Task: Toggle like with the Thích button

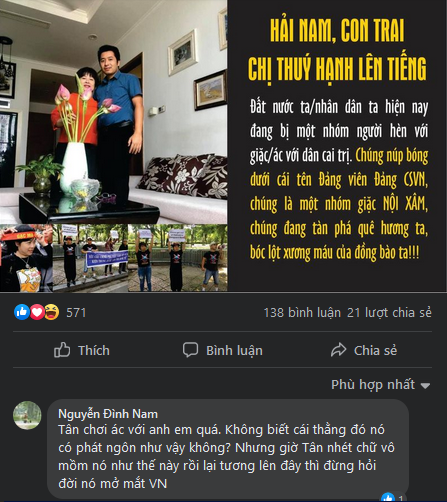Action: pos(82,350)
